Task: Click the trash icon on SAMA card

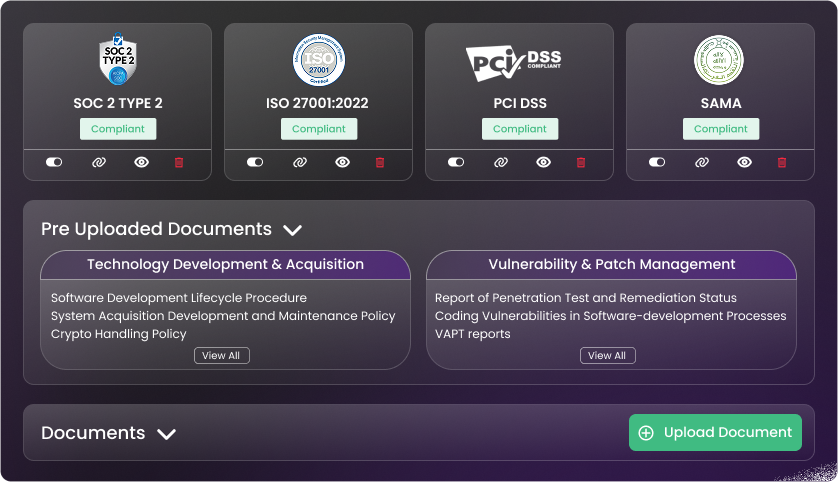Action: tap(782, 162)
